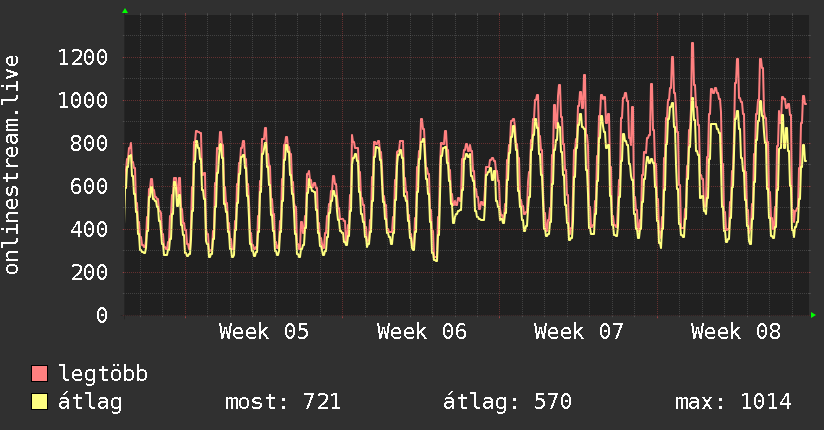Click the legtöbb legend label
Image resolution: width=824 pixels, height=430 pixels.
[x=103, y=375]
